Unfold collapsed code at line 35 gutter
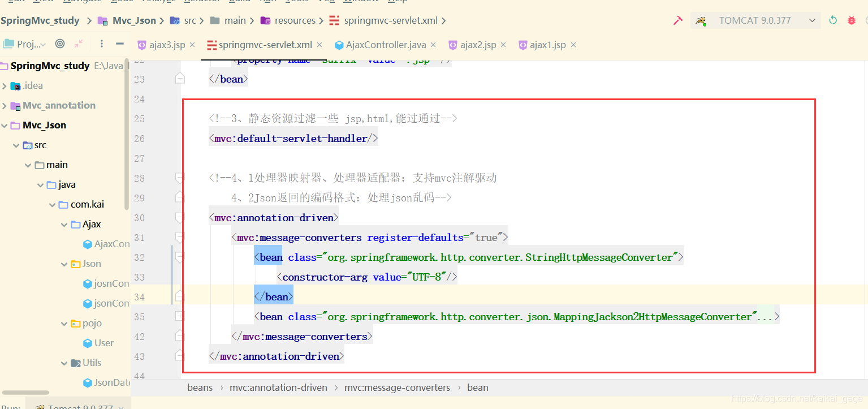The width and height of the screenshot is (868, 409). pyautogui.click(x=180, y=316)
